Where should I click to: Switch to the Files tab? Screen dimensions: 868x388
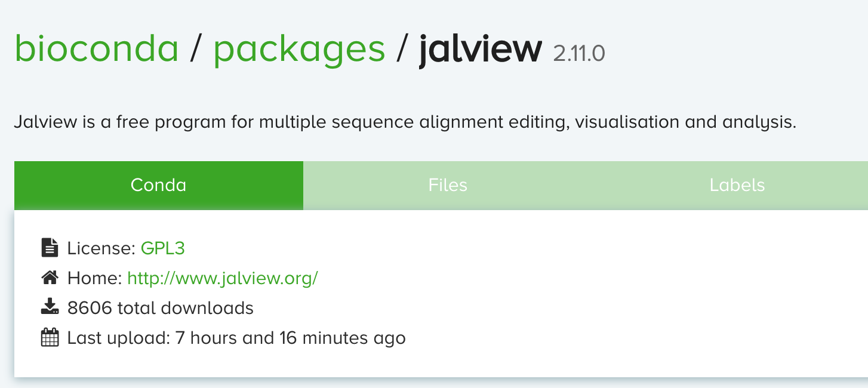[x=448, y=185]
